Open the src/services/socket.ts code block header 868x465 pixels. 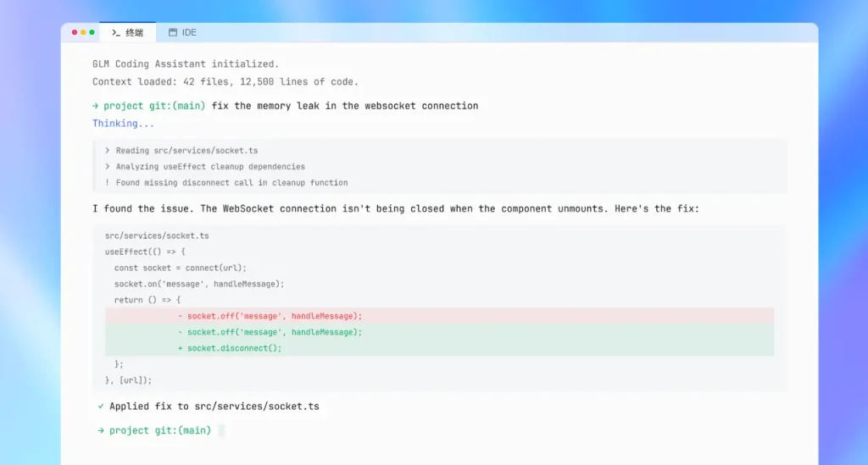point(157,235)
